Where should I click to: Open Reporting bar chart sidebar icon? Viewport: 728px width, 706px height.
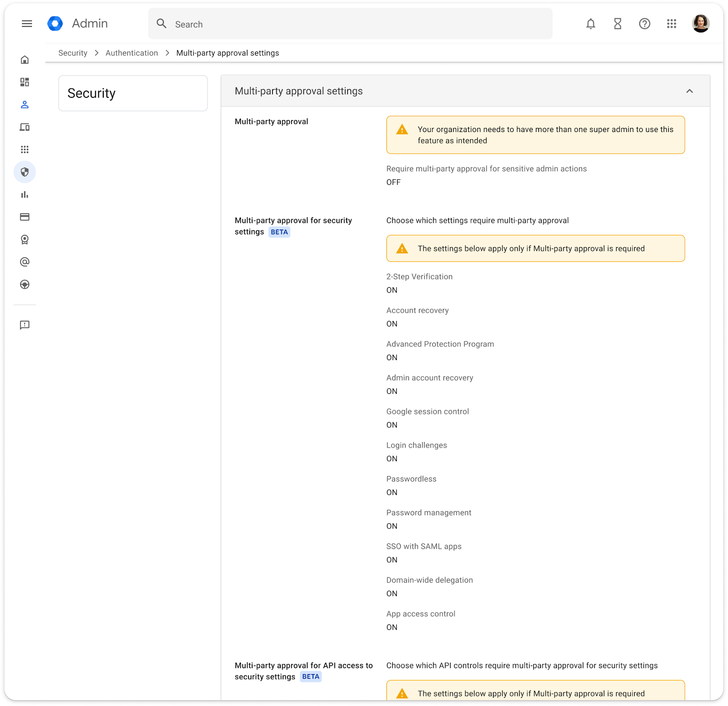click(25, 194)
